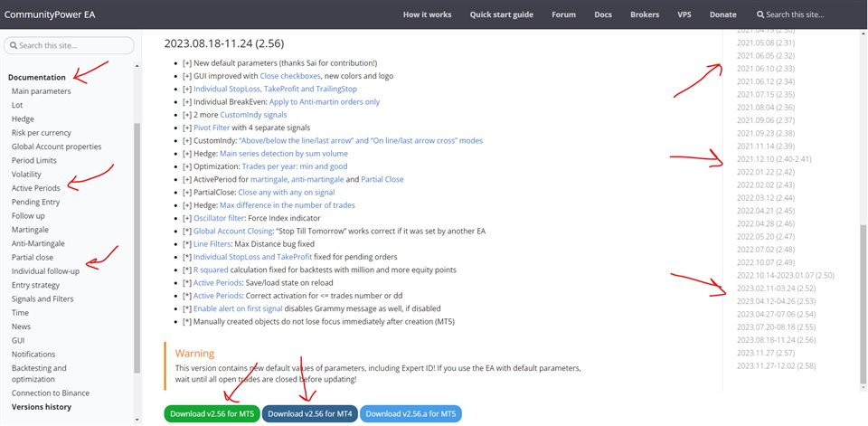Open Period Limits sidebar entry
Image resolution: width=868 pixels, height=426 pixels.
pyautogui.click(x=33, y=161)
